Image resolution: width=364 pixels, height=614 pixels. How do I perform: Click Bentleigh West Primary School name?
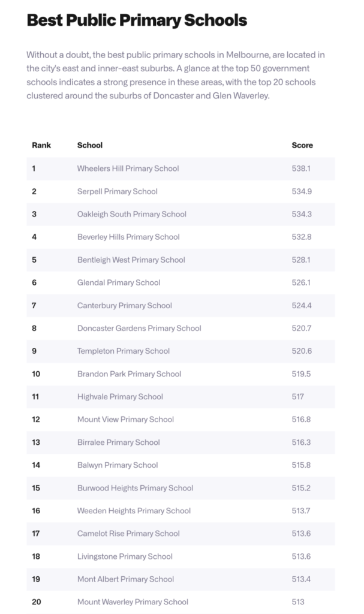coord(131,260)
